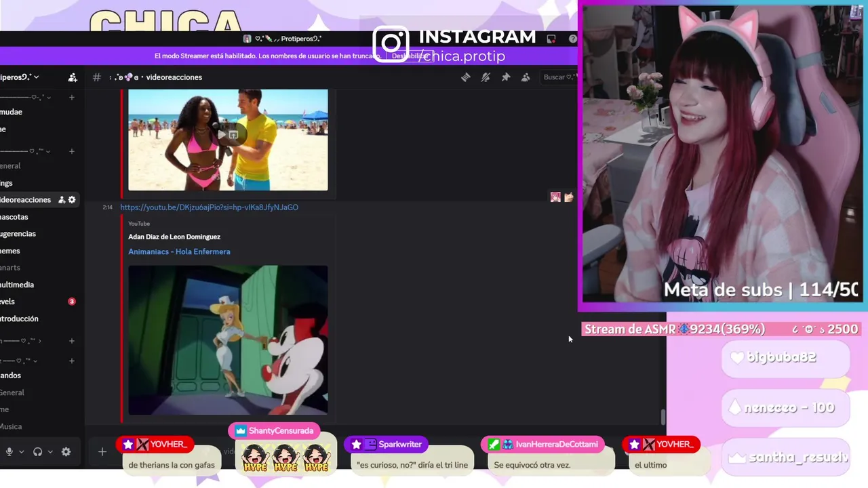Click Meta de subs 114 counter text
Image resolution: width=868 pixels, height=488 pixels.
tap(761, 290)
